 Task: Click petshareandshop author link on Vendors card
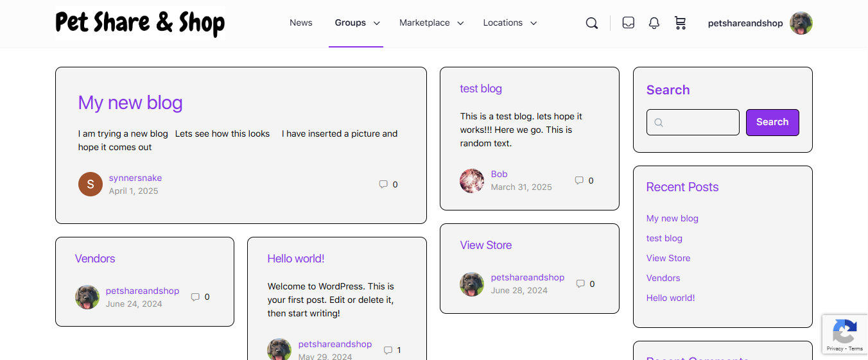tap(143, 291)
